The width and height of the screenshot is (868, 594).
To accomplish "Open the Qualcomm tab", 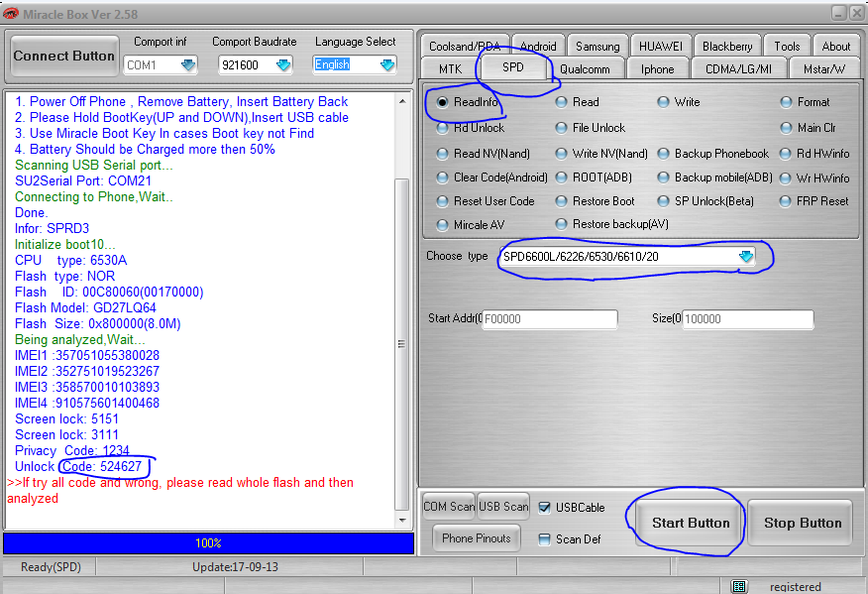I will [586, 68].
